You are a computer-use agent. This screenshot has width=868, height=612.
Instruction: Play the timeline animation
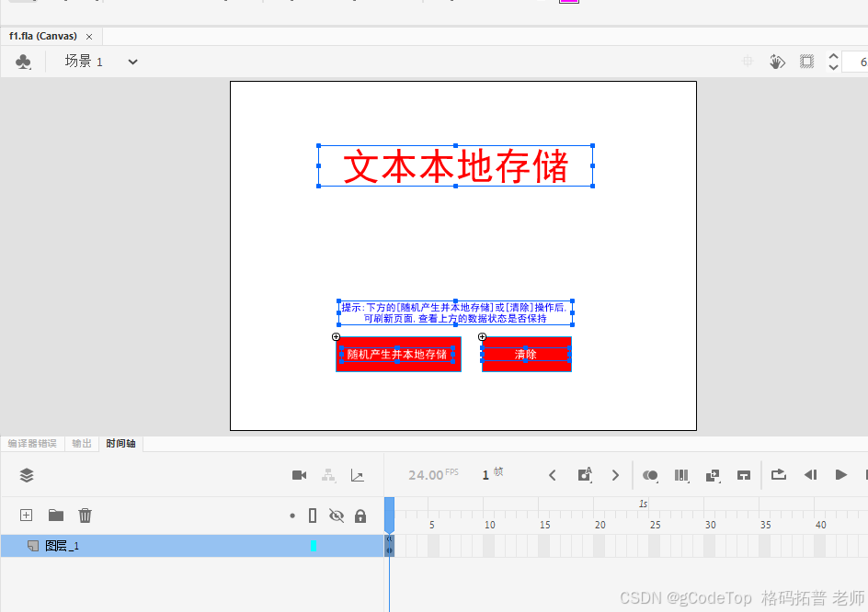click(x=840, y=475)
